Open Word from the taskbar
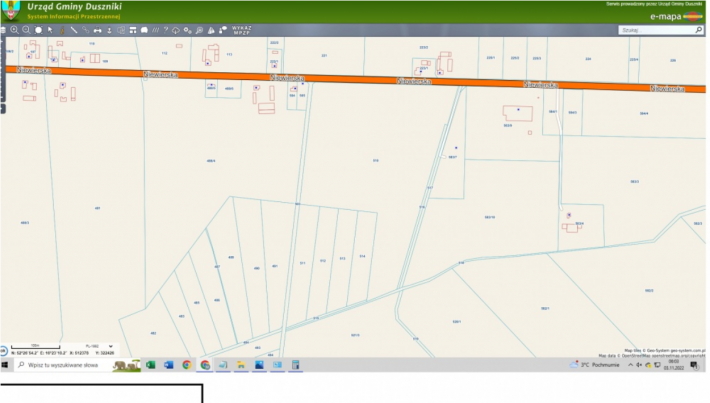The image size is (710, 403). (x=168, y=365)
